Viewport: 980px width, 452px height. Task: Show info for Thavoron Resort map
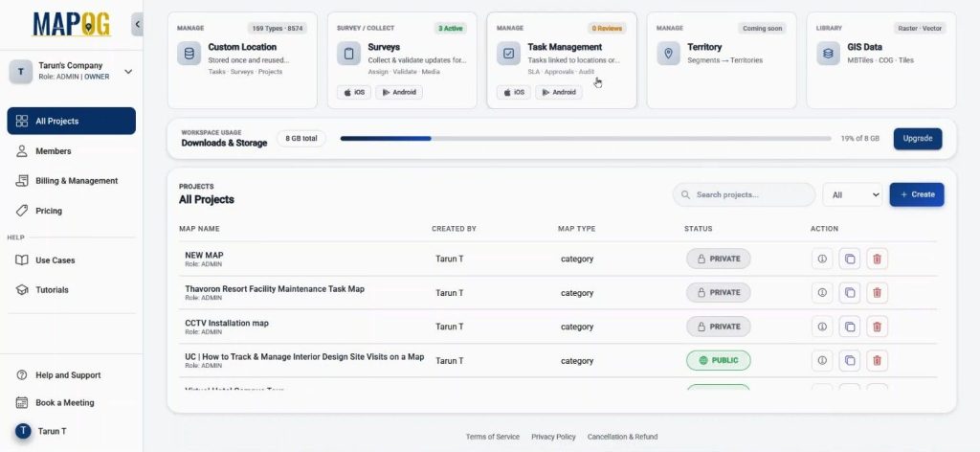(822, 292)
